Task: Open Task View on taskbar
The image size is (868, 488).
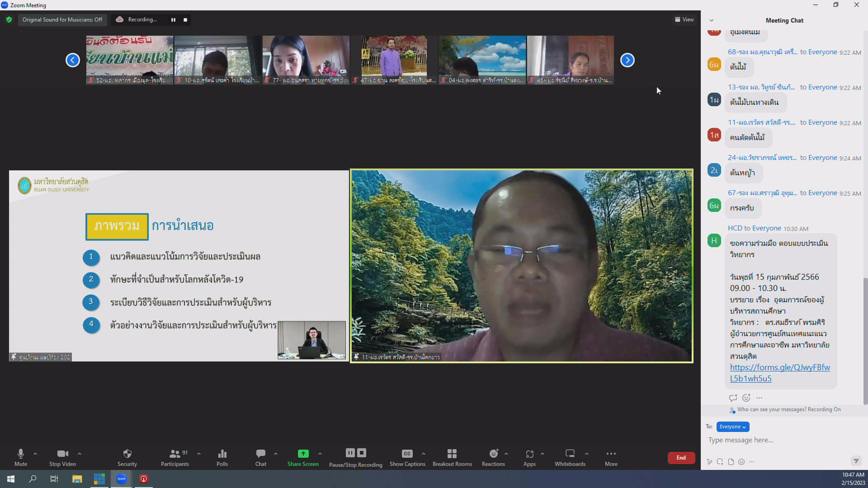Action: point(54,479)
